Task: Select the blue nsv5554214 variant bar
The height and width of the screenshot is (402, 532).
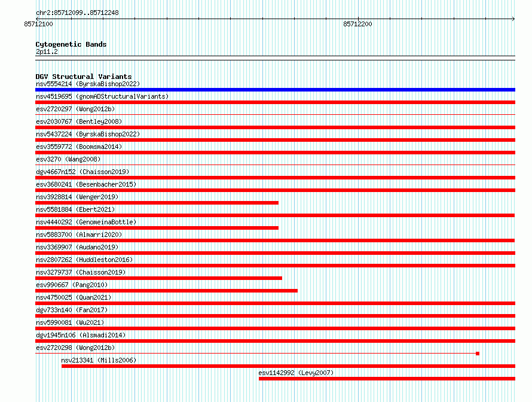Action: 275,90
